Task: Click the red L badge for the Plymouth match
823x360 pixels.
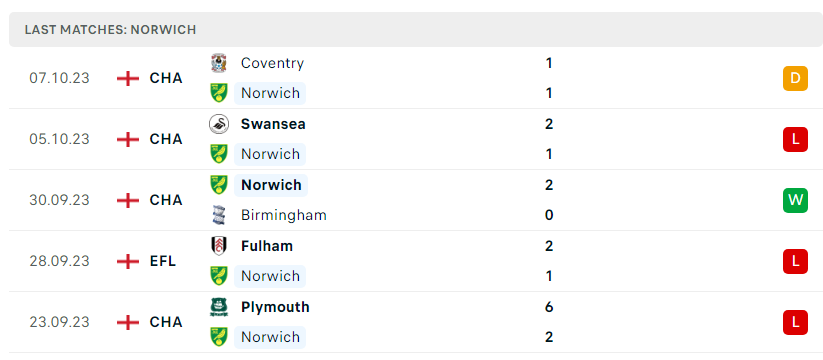Action: 795,322
